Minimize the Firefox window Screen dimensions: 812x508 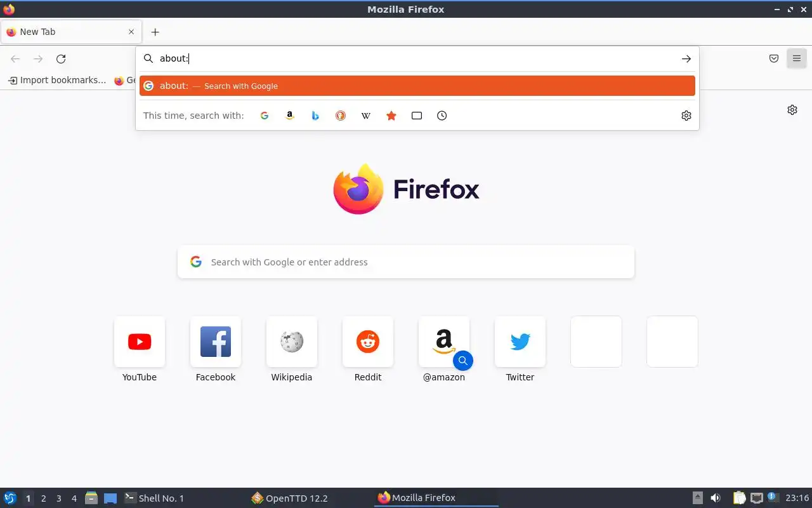point(777,10)
